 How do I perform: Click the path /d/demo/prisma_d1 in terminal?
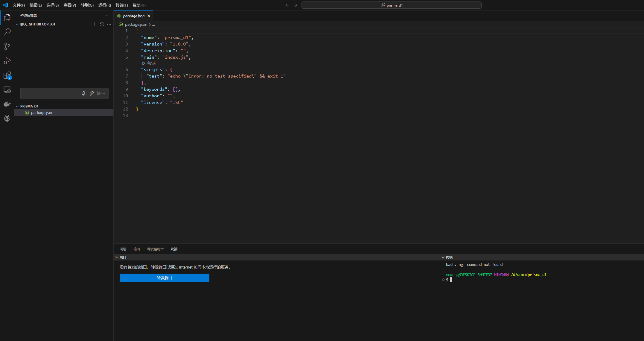529,275
